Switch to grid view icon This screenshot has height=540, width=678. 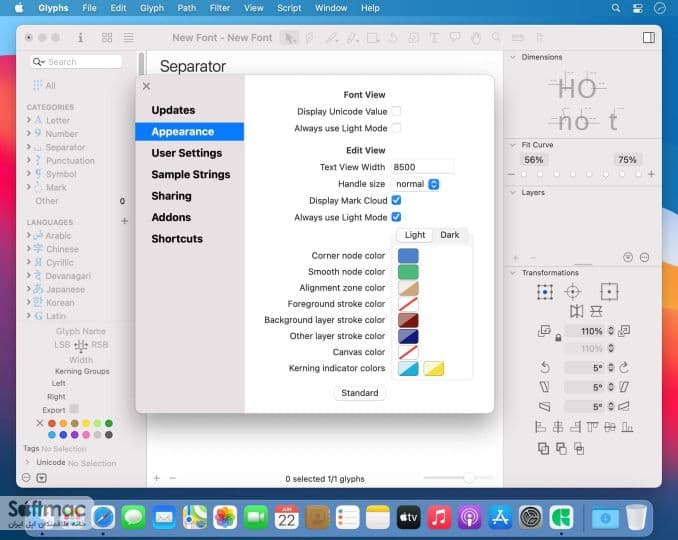coord(107,38)
